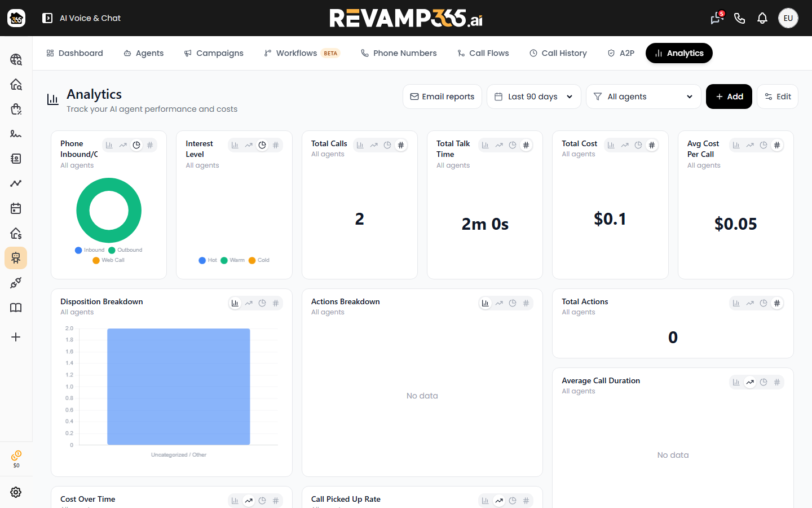Screen dimensions: 812x508
Task: Click the Edit layout button
Action: [778, 97]
